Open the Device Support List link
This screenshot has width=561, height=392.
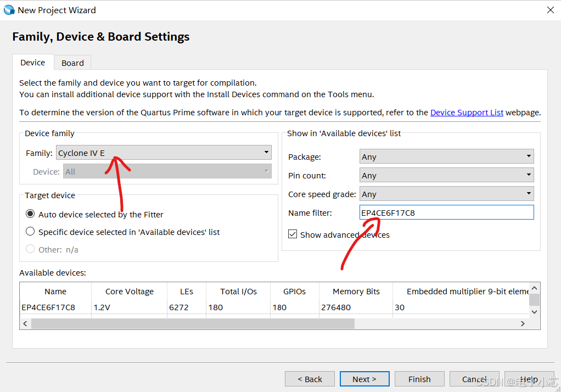pyautogui.click(x=467, y=112)
